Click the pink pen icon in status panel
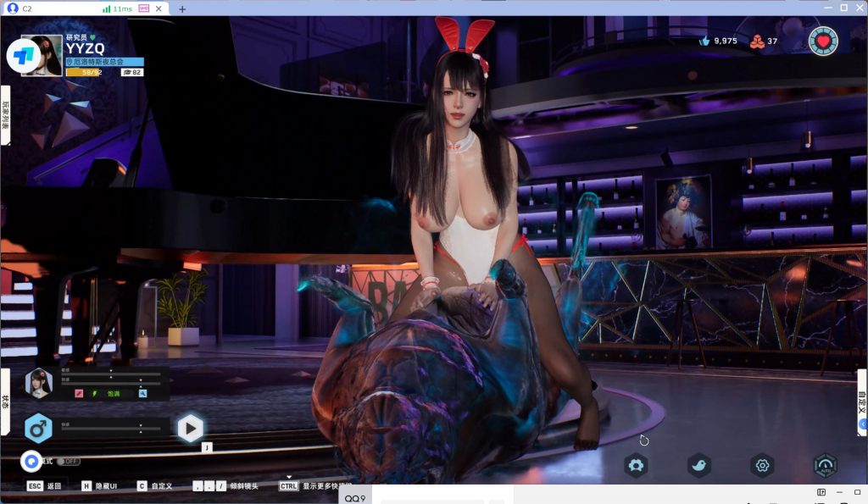The image size is (868, 504). tap(79, 393)
